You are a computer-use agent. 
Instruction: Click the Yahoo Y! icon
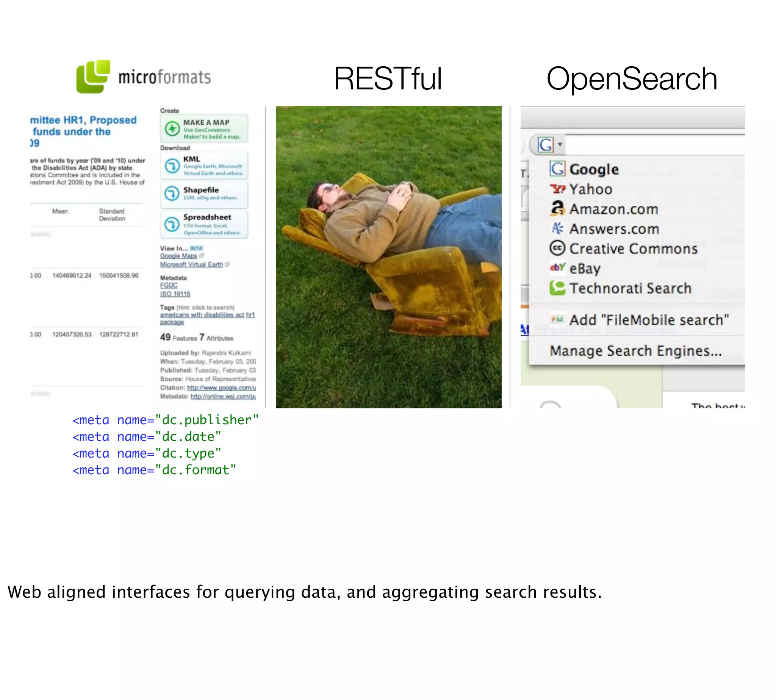click(x=557, y=189)
